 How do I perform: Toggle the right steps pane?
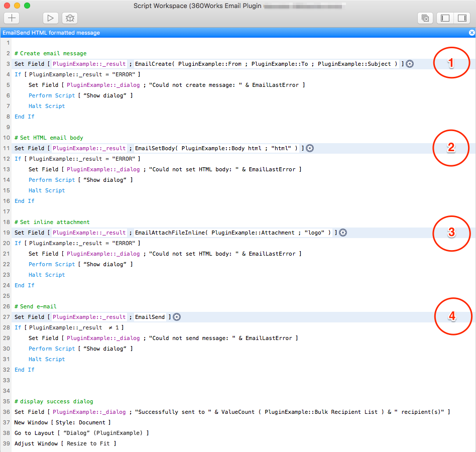click(462, 18)
